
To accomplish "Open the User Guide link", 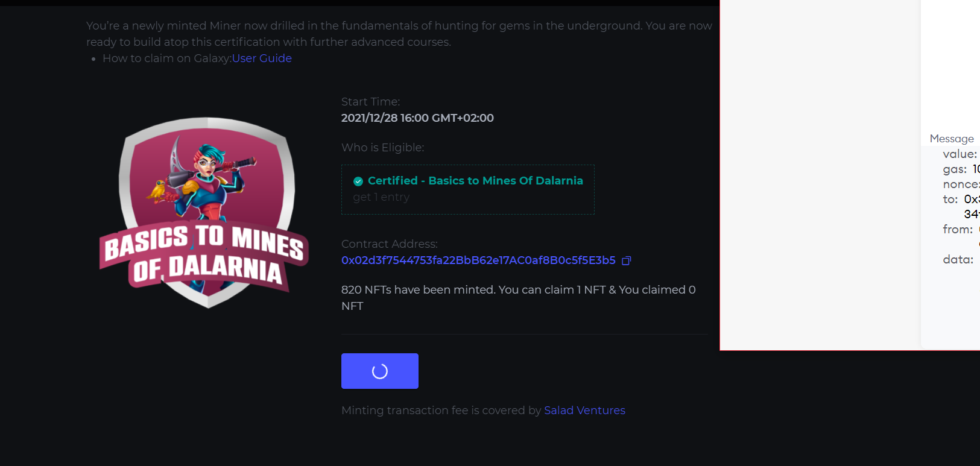I will (262, 58).
